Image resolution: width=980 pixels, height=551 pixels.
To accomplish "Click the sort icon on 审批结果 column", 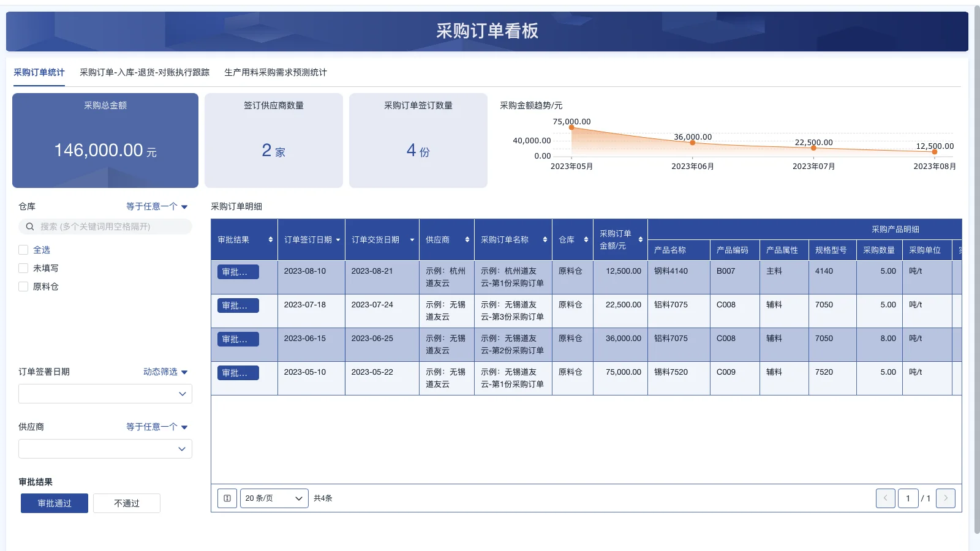I will coord(269,240).
